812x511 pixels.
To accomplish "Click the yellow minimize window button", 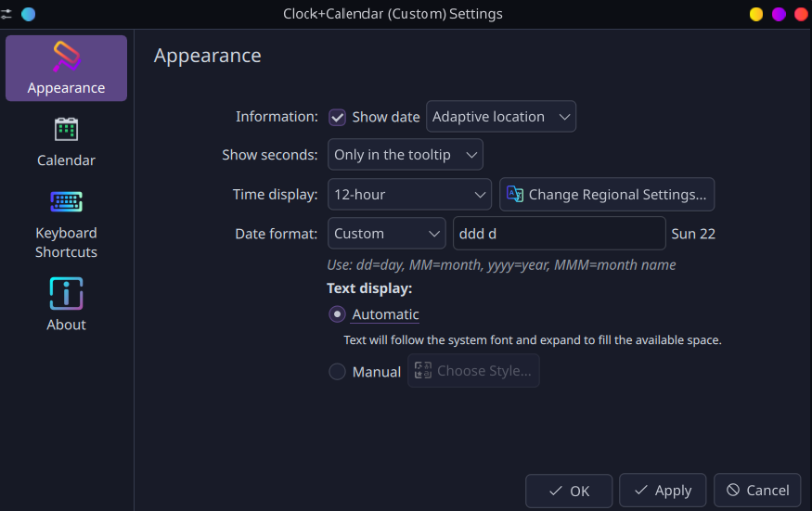I will click(756, 14).
